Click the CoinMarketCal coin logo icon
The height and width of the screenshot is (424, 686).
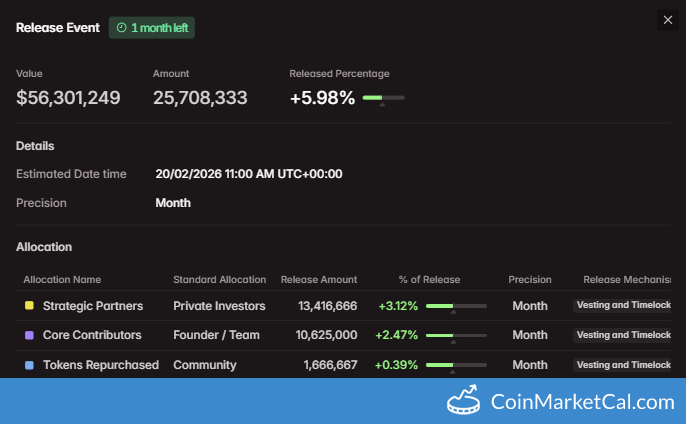coord(465,402)
